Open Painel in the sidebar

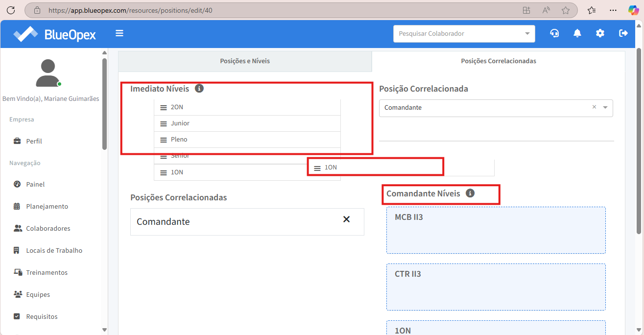pos(35,184)
